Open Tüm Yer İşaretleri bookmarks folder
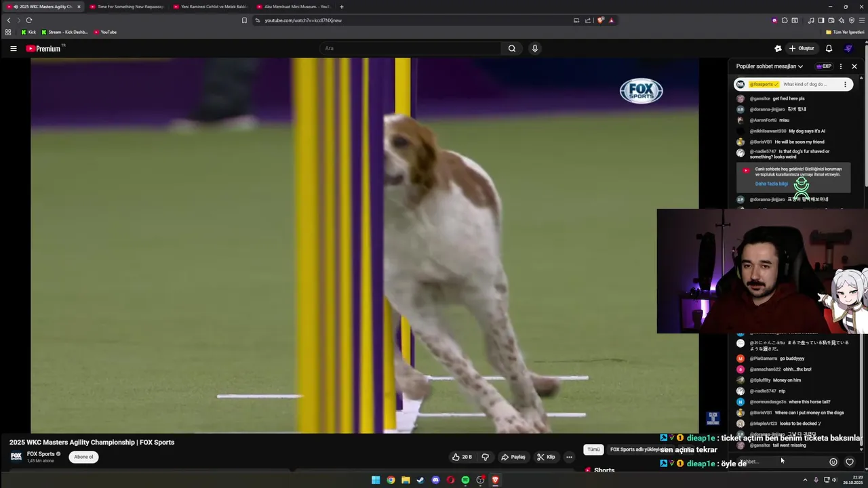 (x=844, y=32)
